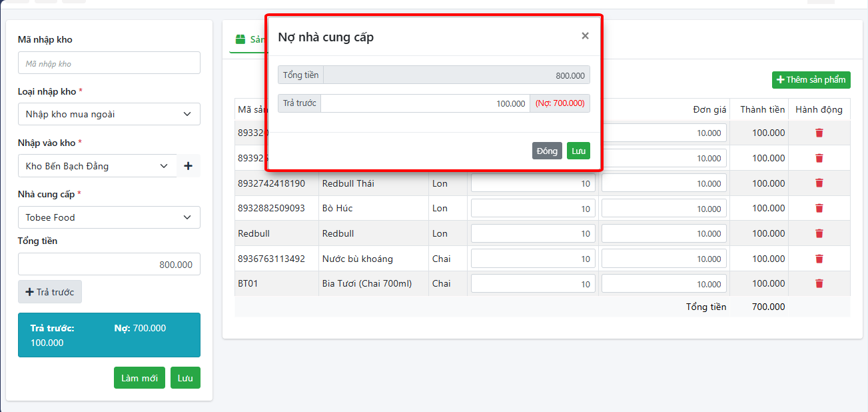868x412 pixels.
Task: Close the Nợ nhà cung cấp dialog with X
Action: (585, 36)
